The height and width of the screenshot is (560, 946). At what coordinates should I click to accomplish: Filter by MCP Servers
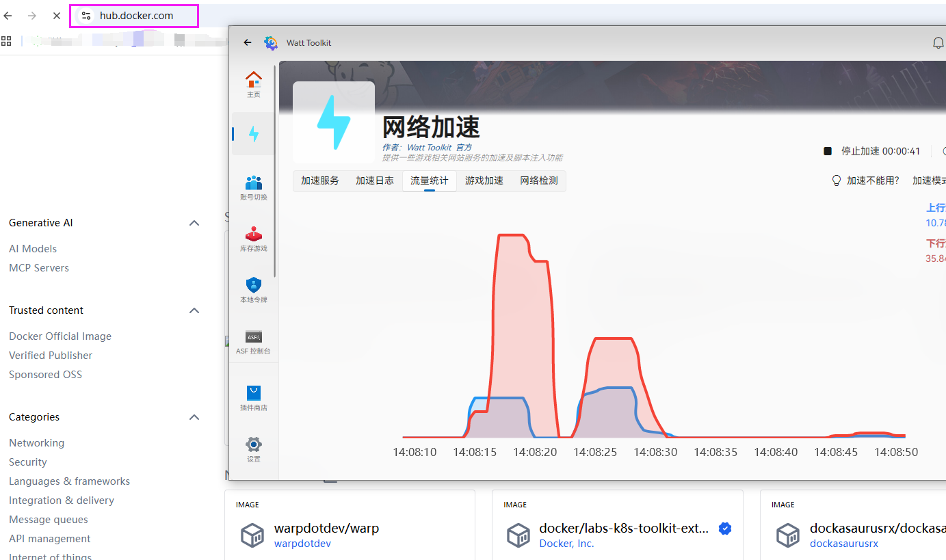click(39, 268)
